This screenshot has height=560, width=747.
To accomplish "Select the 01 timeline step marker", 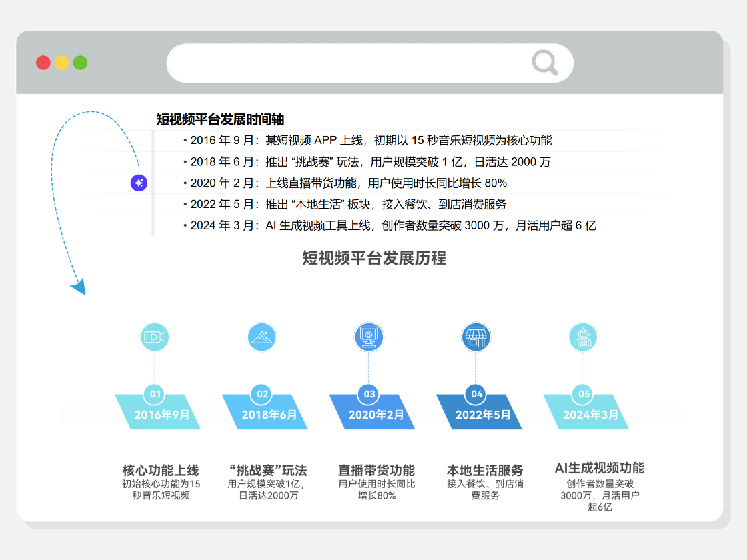I will coord(155,394).
